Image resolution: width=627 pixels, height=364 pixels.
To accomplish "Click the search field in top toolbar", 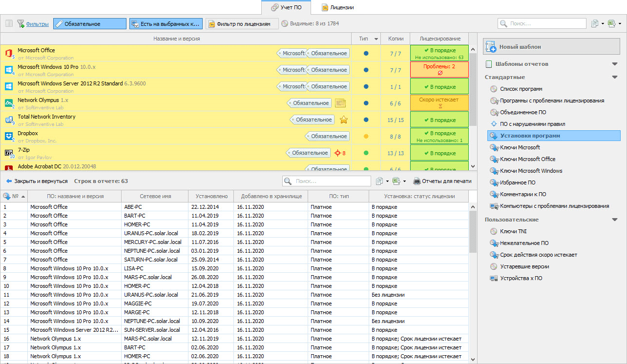I will coord(542,23).
